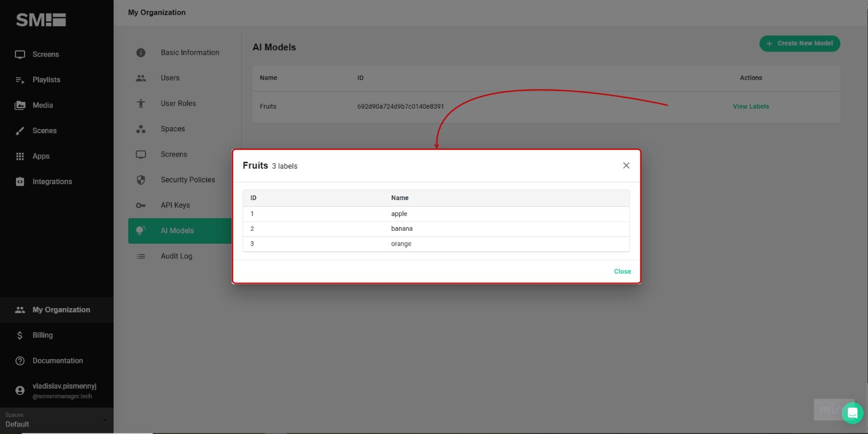Click the label ID 1 cell
868x434 pixels.
coord(252,214)
